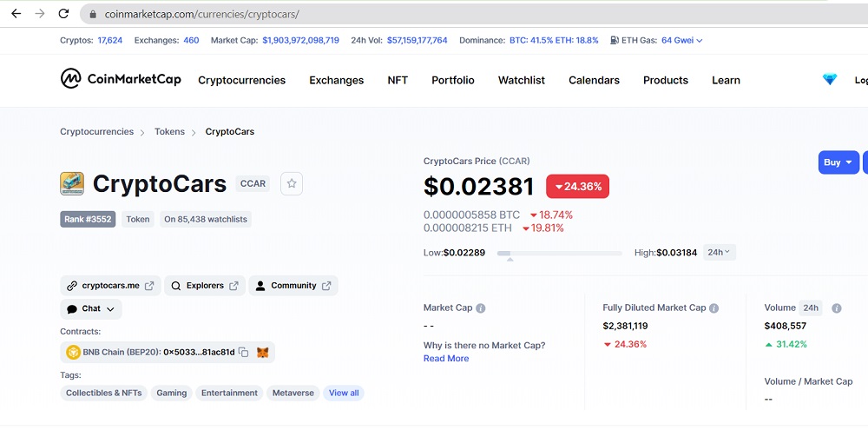868x430 pixels.
Task: Click the 0.0000005858 BTC price text
Action: (471, 215)
